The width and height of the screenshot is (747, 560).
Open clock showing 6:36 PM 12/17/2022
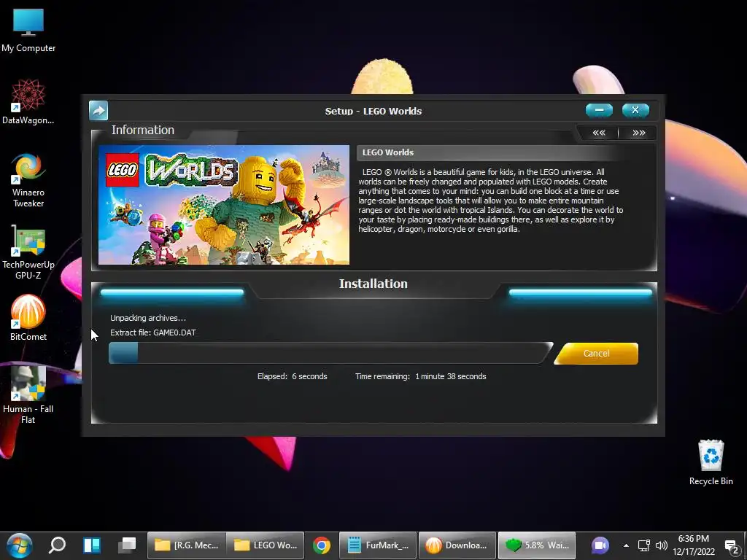[x=694, y=545]
